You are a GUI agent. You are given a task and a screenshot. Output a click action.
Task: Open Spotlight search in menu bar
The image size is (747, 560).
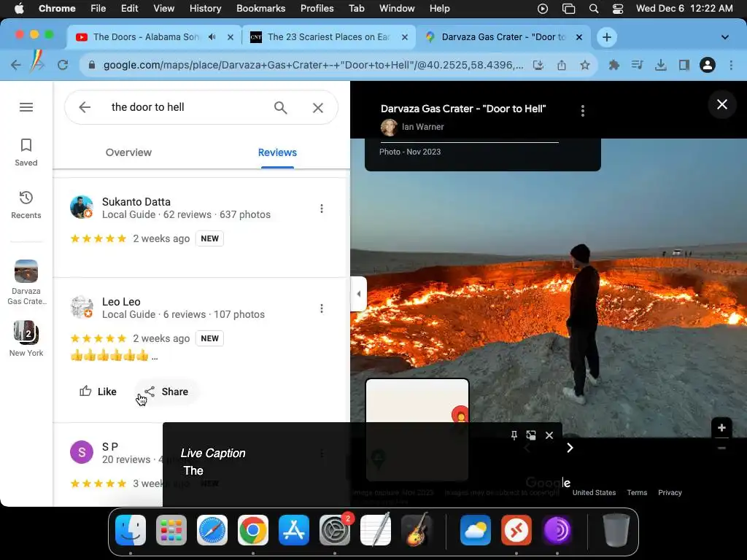tap(594, 9)
